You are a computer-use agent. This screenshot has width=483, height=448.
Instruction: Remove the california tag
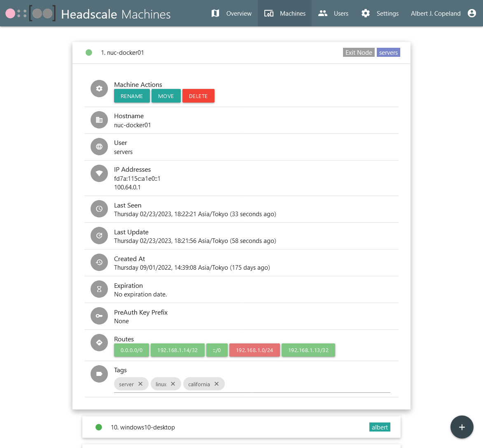pyautogui.click(x=217, y=384)
